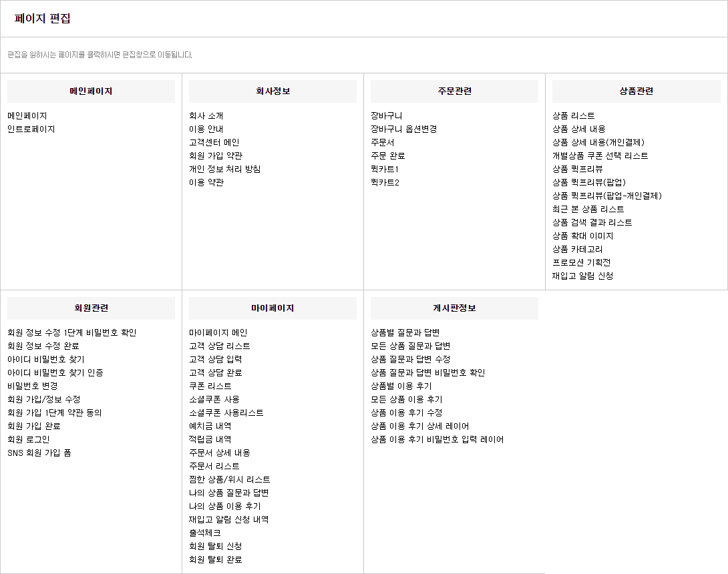Select 퀵카트1 page
Screen dimensions: 728x574
[x=385, y=169]
